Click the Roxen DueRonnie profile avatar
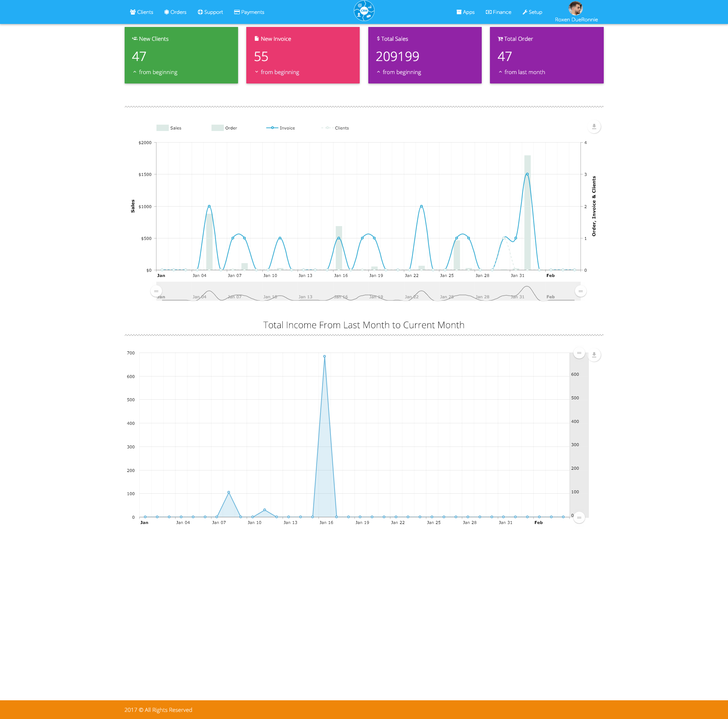Screen dimensions: 728x719 (575, 8)
